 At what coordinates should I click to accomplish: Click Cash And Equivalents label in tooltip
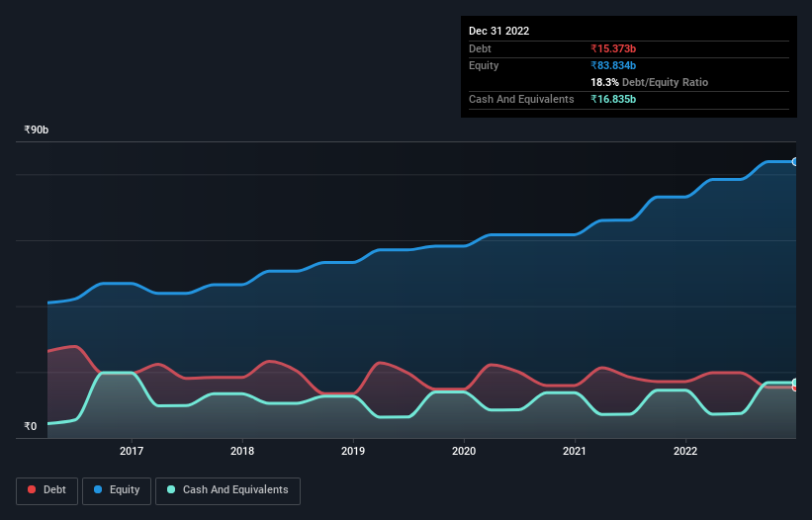521,99
